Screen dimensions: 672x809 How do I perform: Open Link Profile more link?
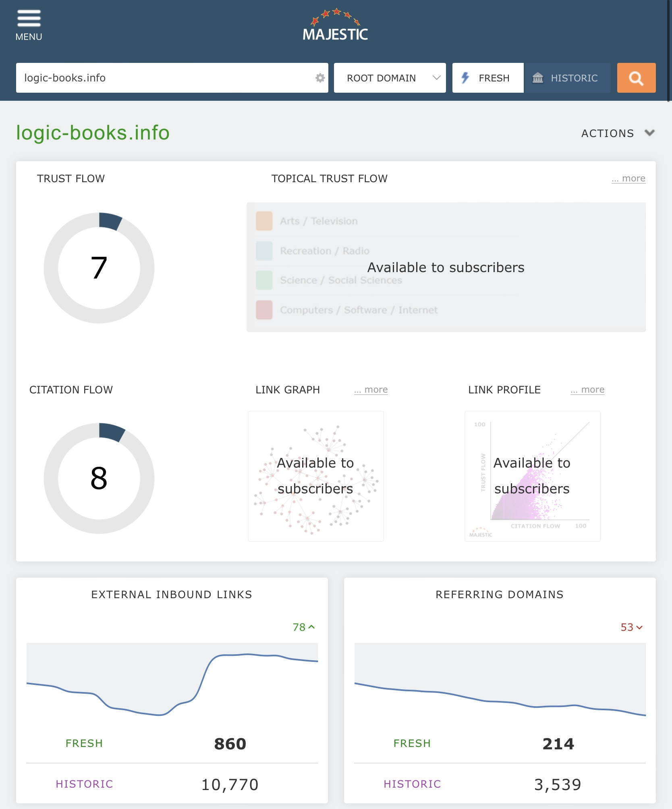(587, 390)
